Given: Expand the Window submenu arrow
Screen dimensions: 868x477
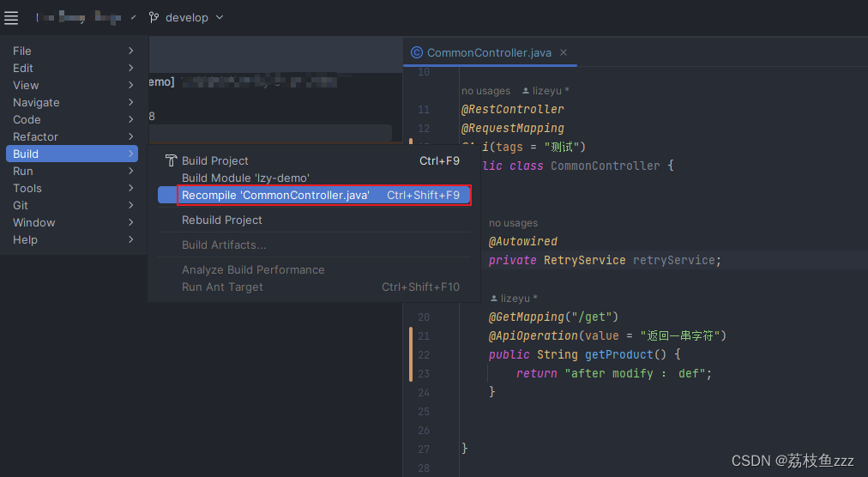Looking at the screenshot, I should (x=130, y=223).
